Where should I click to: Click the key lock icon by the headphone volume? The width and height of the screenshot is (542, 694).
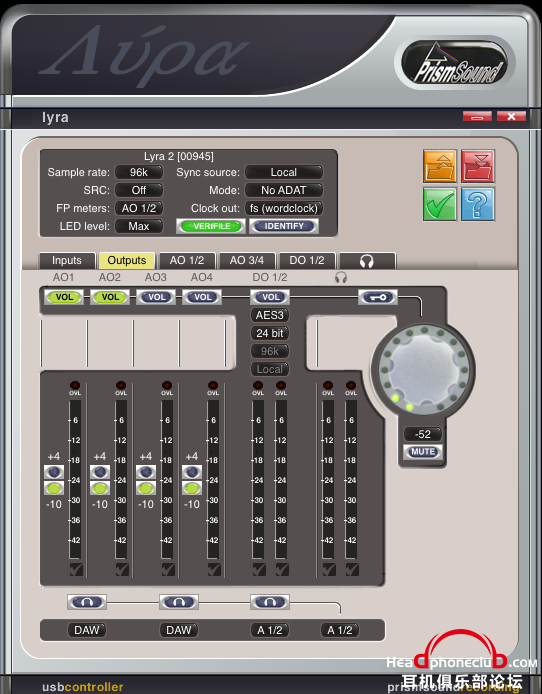(378, 297)
